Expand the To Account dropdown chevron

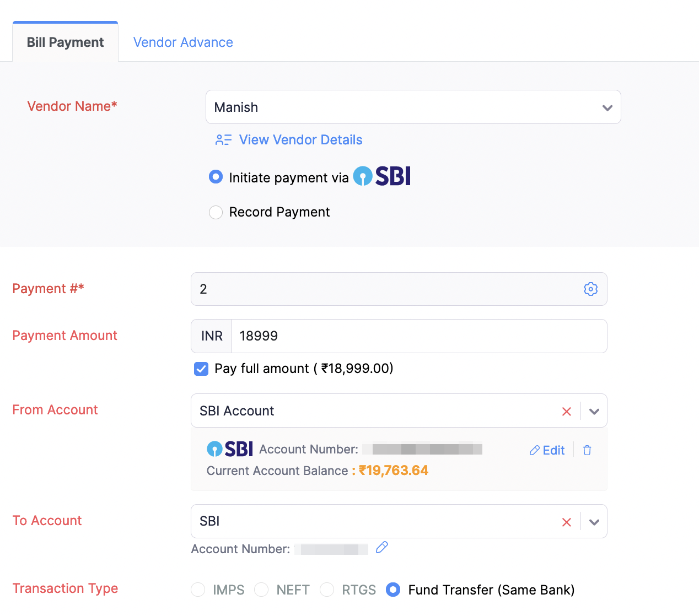point(594,522)
